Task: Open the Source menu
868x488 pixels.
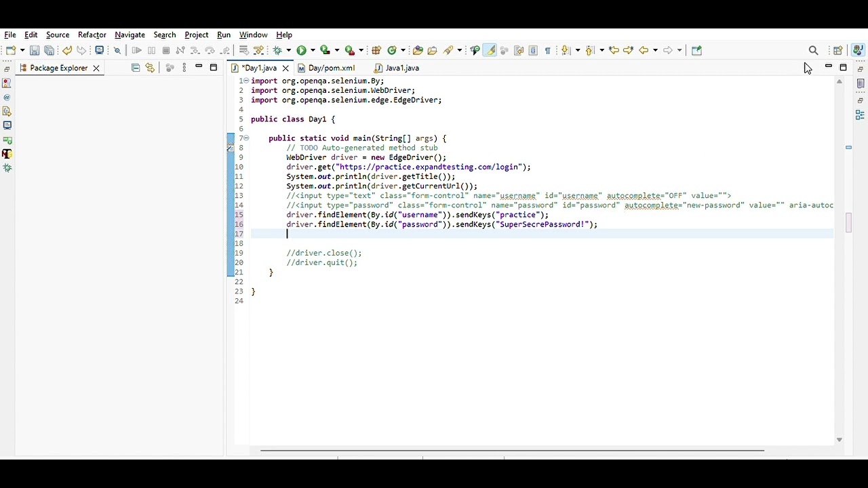Action: click(58, 35)
